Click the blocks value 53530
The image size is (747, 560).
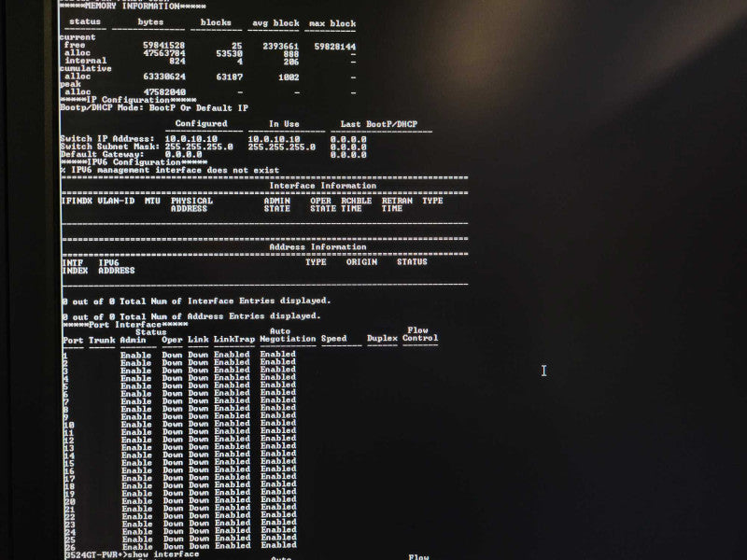(229, 54)
